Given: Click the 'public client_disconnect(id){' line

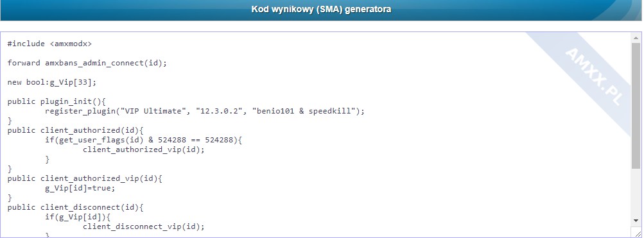Looking at the screenshot, I should 75,207.
